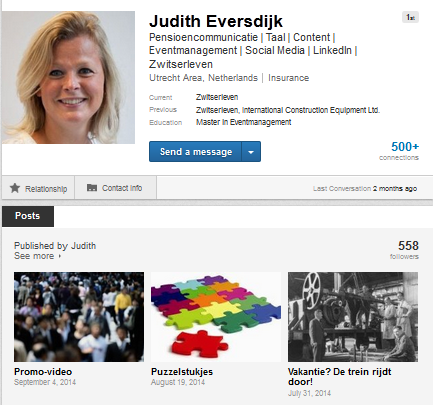The width and height of the screenshot is (433, 405).
Task: Open the Puzzelstukjes puzzle image thumbnail
Action: pyautogui.click(x=216, y=317)
